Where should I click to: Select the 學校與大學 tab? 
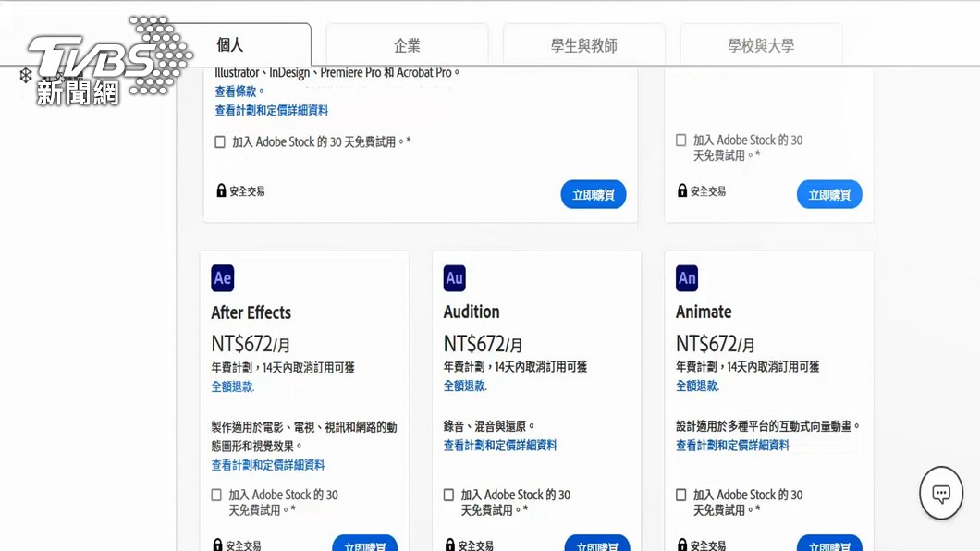[x=761, y=45]
